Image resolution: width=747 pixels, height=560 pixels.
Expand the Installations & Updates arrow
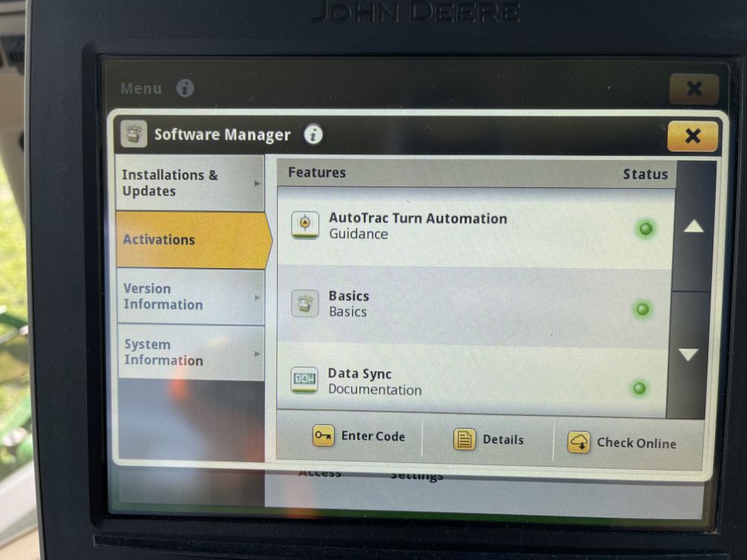point(257,184)
